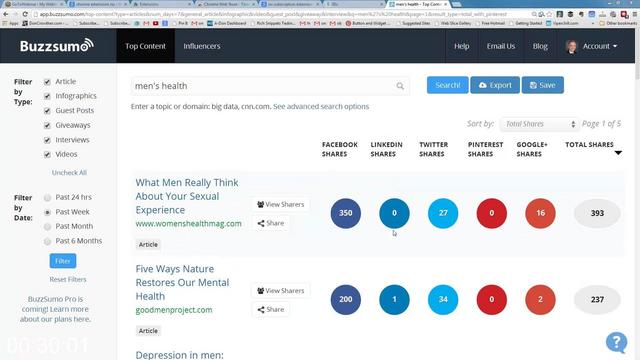Open Depression in men article title
The height and width of the screenshot is (360, 640).
click(180, 355)
